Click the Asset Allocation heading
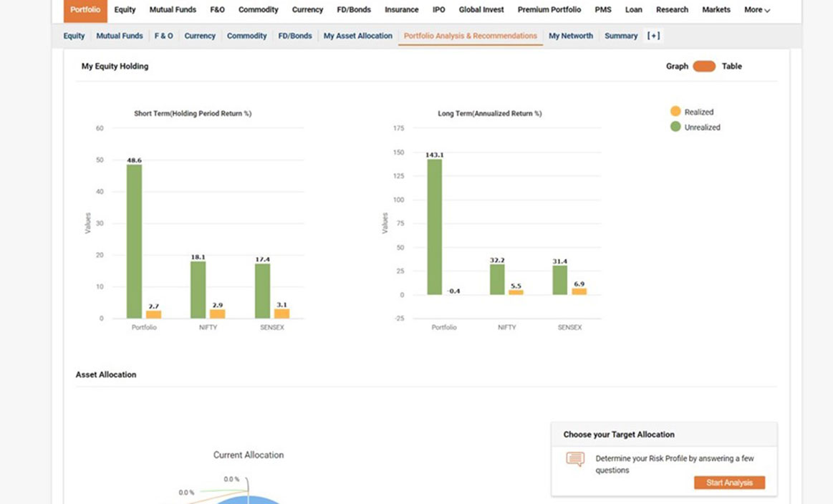The image size is (833, 504). 106,374
